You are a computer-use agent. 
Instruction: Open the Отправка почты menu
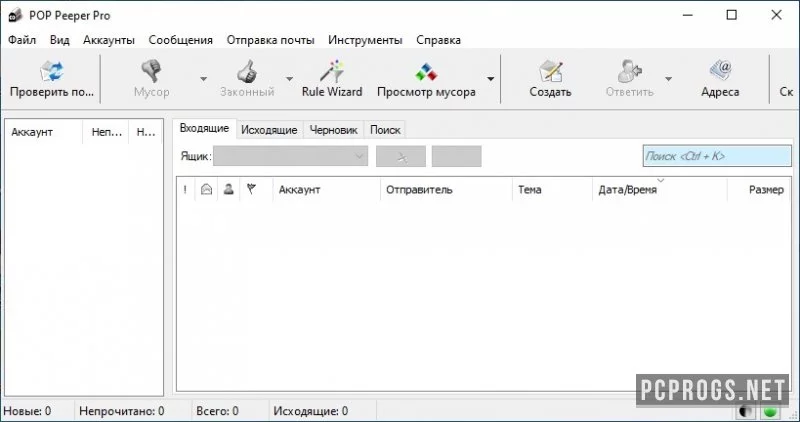click(x=270, y=40)
